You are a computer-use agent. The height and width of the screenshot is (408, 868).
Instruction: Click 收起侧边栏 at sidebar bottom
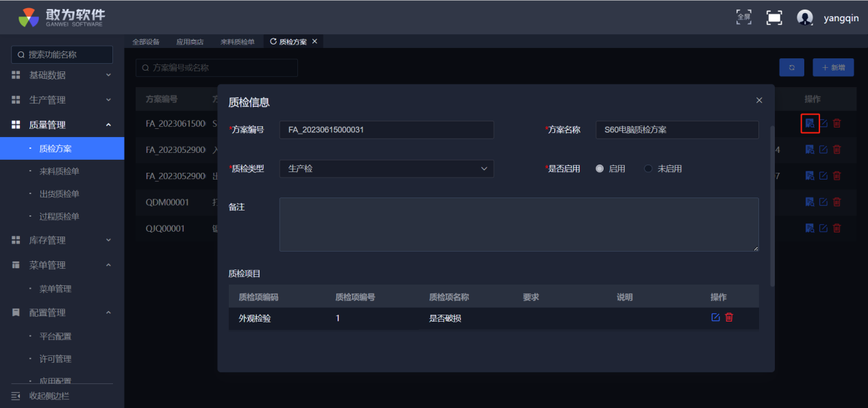point(49,396)
